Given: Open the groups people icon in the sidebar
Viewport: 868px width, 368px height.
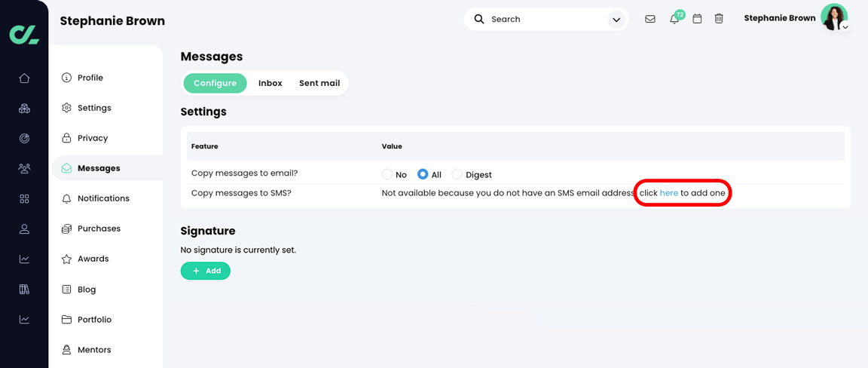Looking at the screenshot, I should (x=24, y=168).
